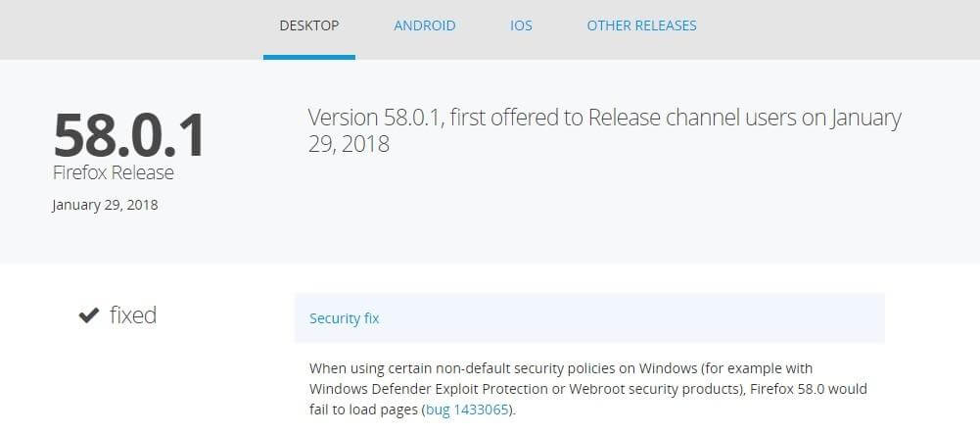The height and width of the screenshot is (434, 980).
Task: Click the Firefox Release subtitle
Action: [114, 172]
